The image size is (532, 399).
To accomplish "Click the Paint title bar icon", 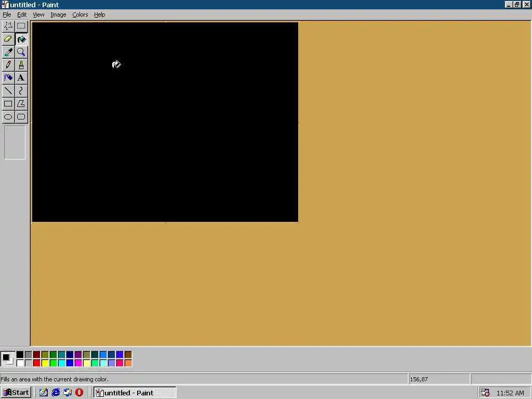I will point(5,5).
